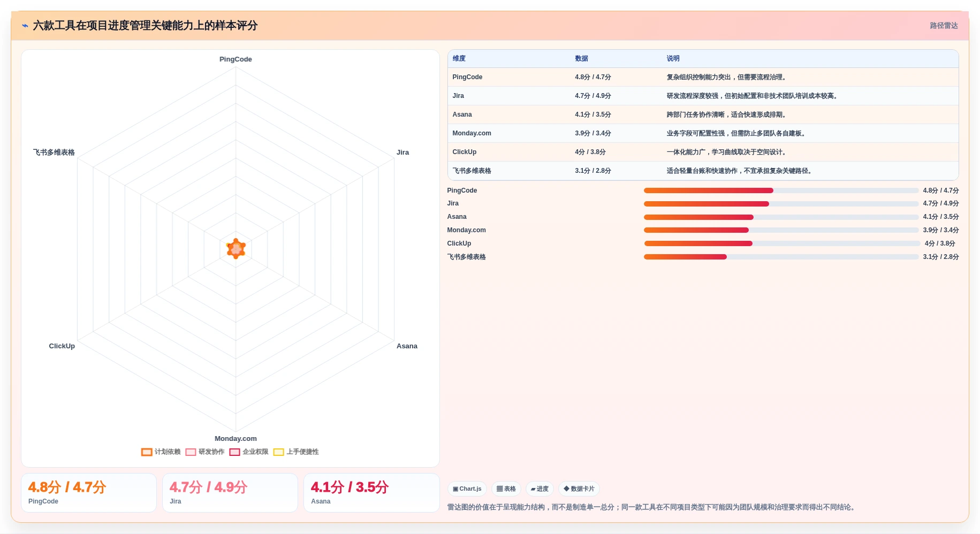Click table cell 3.9分 / 3.4分 for Monday.com

pyautogui.click(x=593, y=133)
